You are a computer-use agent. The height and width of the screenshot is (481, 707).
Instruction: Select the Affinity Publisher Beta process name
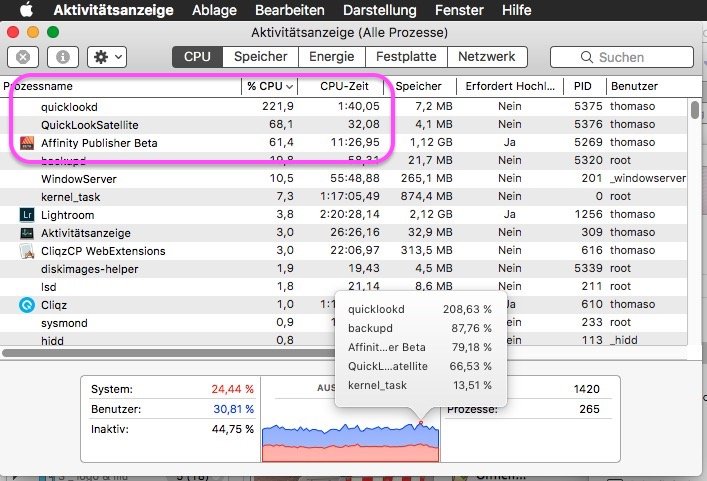[x=99, y=143]
